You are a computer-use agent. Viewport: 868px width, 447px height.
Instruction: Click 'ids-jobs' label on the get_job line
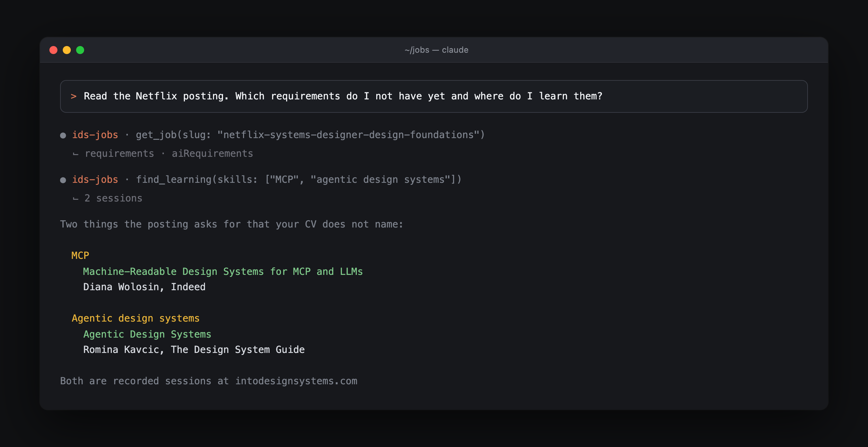click(x=95, y=135)
